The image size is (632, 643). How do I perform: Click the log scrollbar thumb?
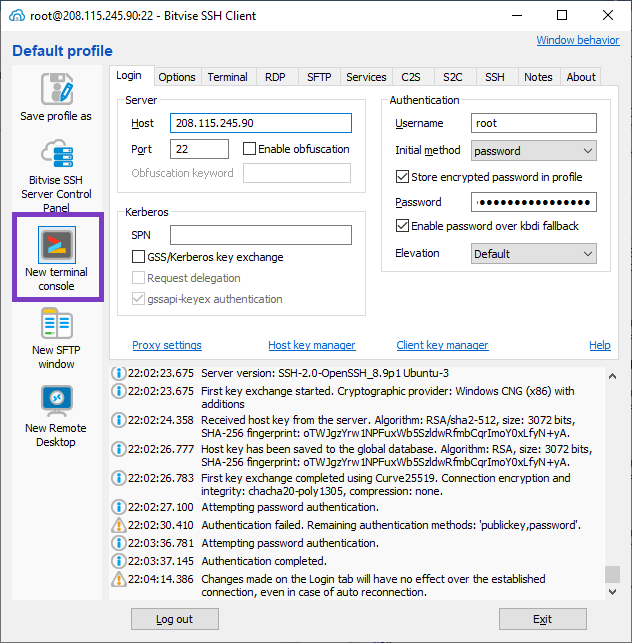click(x=612, y=574)
